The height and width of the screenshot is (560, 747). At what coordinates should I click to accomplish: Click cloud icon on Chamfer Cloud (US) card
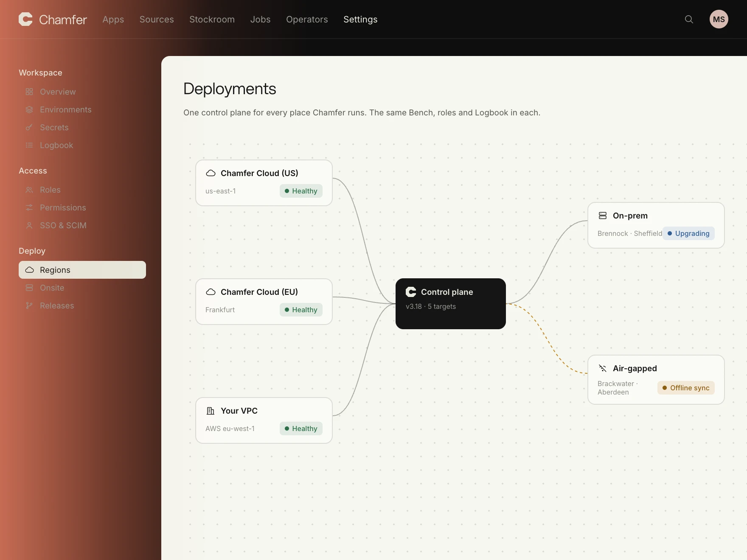click(211, 173)
